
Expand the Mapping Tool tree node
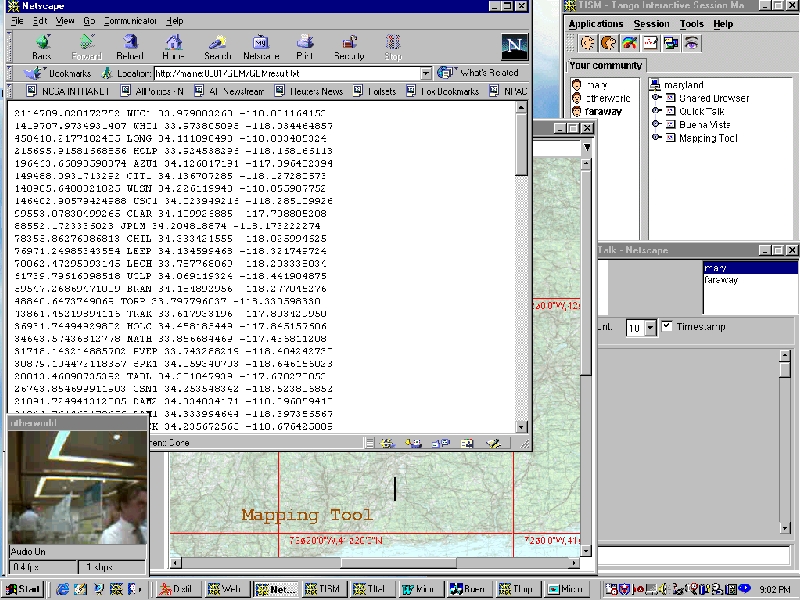click(657, 137)
